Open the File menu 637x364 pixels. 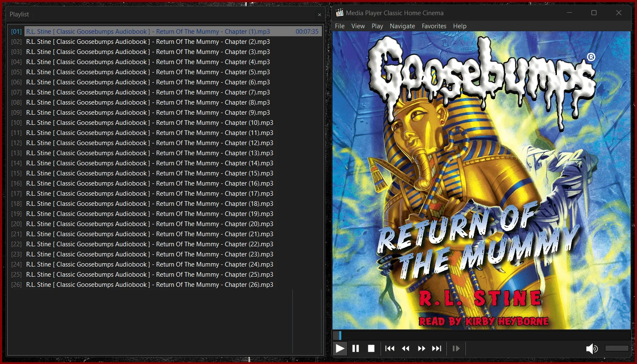340,26
